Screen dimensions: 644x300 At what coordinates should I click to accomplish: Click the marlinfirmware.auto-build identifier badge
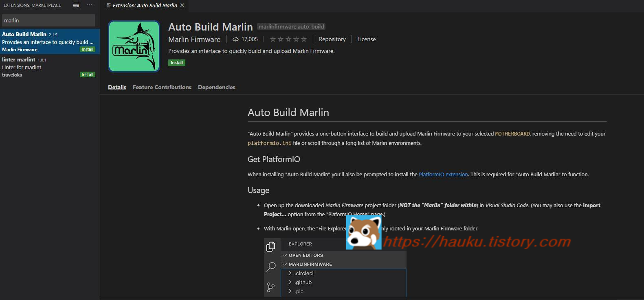click(291, 27)
